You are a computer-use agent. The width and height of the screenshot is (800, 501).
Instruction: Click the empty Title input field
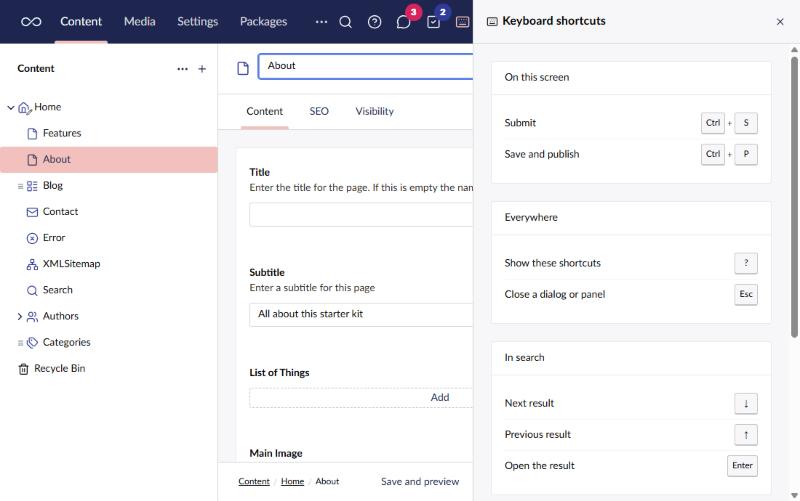361,214
